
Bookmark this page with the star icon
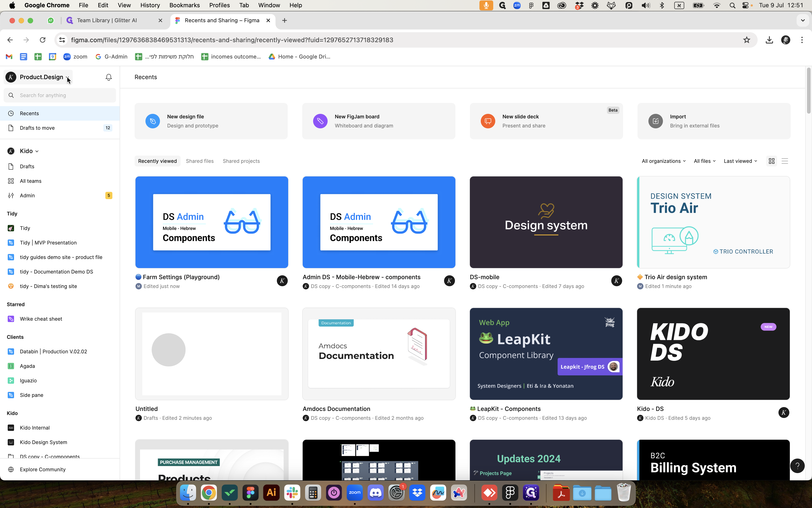pos(746,40)
